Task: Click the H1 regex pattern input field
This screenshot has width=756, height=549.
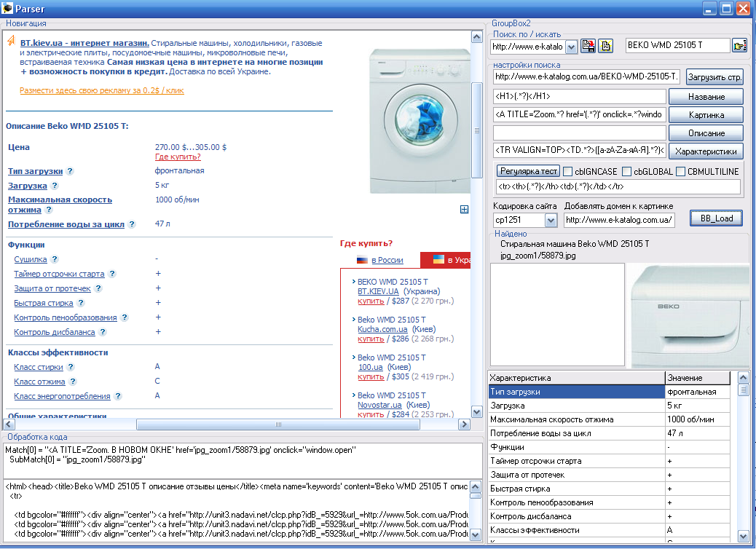Action: click(x=579, y=97)
